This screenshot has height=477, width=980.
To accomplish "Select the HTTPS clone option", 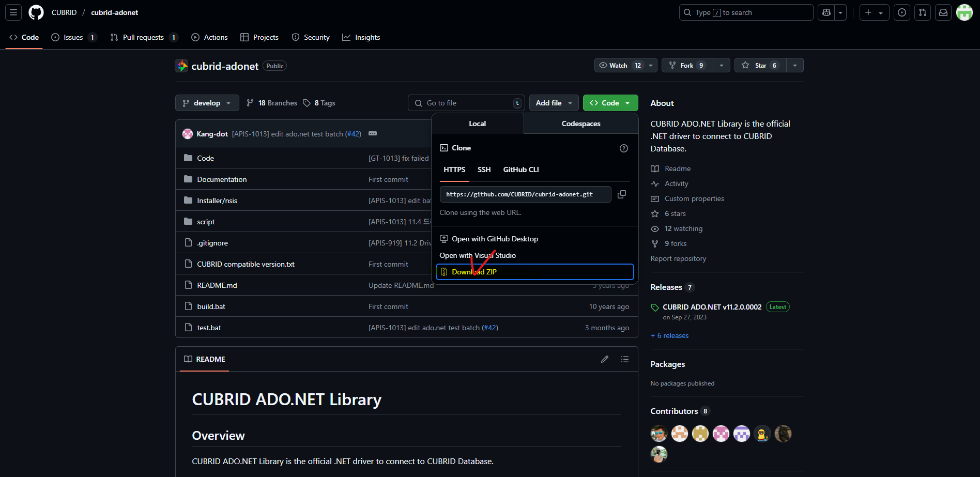I will [454, 170].
